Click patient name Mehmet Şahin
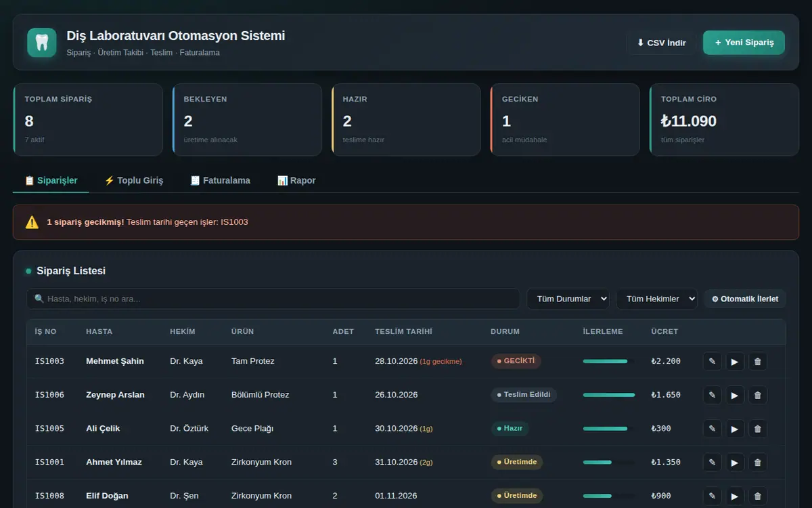812x508 pixels. (x=115, y=361)
